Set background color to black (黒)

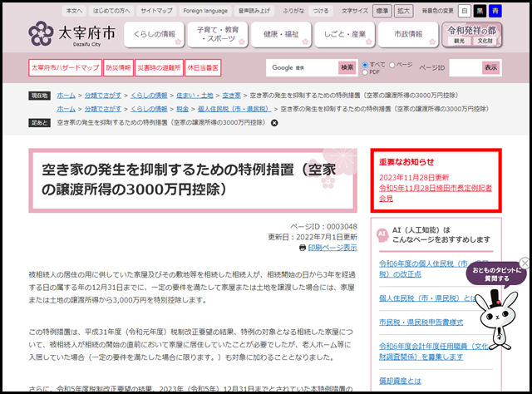pos(480,11)
